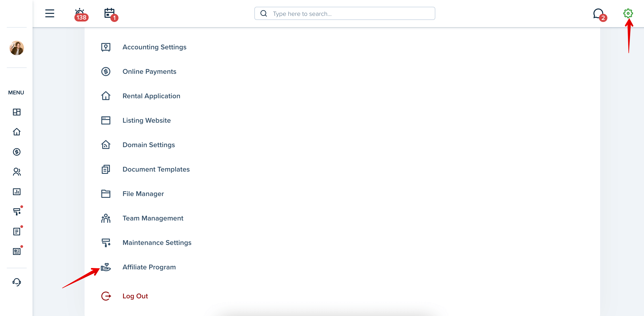644x316 pixels.
Task: Click the Rental Application house icon
Action: (x=106, y=96)
